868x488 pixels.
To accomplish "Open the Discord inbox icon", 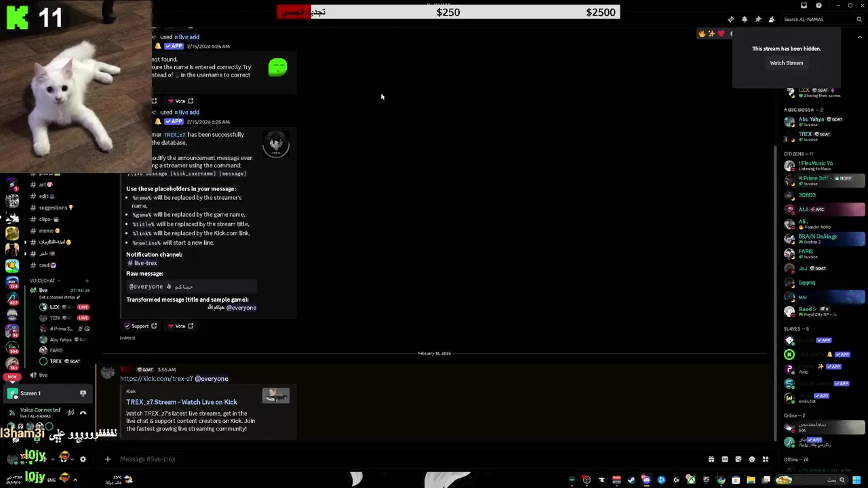I will click(x=804, y=5).
